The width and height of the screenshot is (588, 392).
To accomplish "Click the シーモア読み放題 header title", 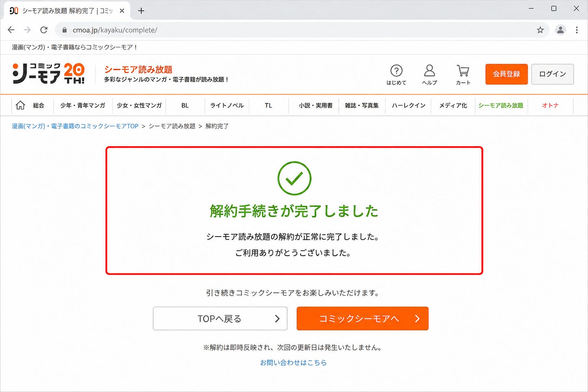I will tap(138, 69).
